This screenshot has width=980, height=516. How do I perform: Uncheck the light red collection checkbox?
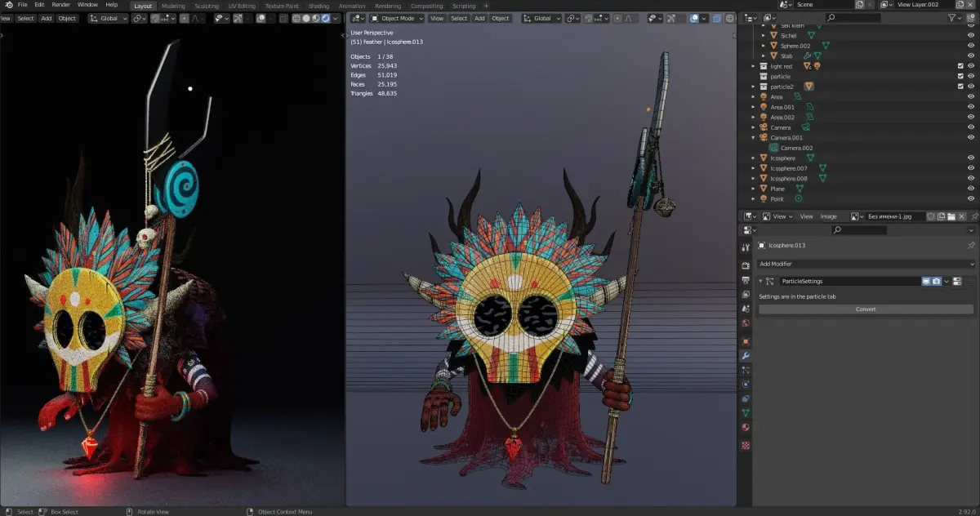[960, 66]
